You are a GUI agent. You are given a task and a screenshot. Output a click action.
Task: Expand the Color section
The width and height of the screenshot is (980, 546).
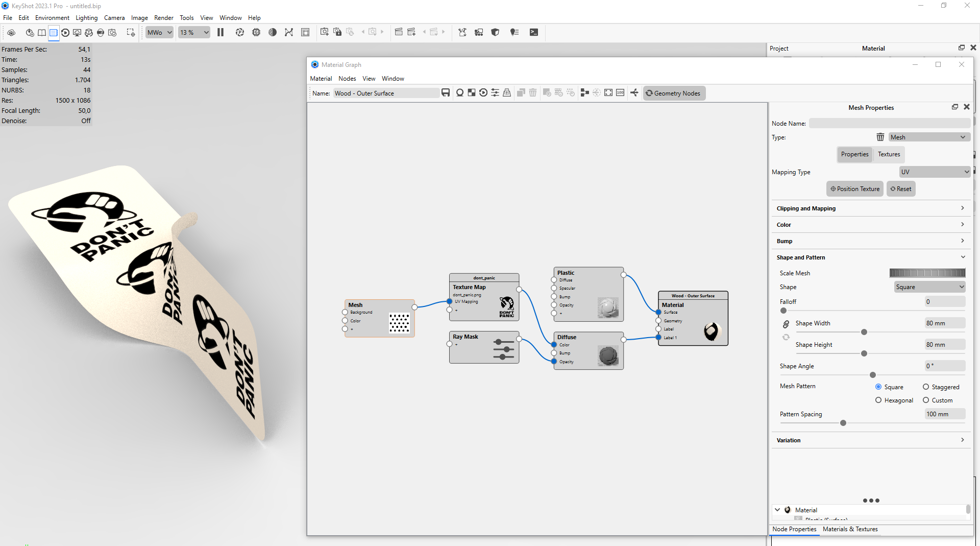click(871, 225)
